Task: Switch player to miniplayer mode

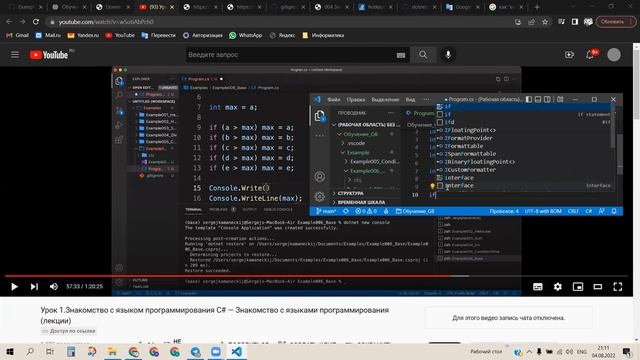Action: (578, 287)
